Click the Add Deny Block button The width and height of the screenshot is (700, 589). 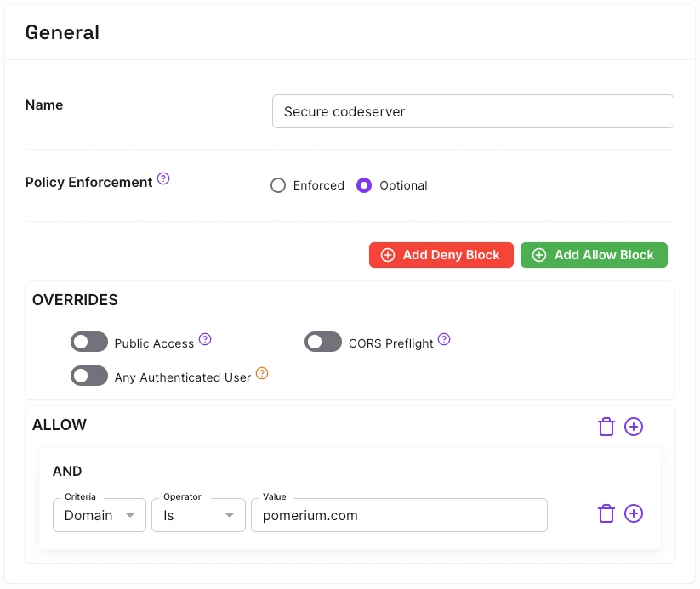[441, 255]
